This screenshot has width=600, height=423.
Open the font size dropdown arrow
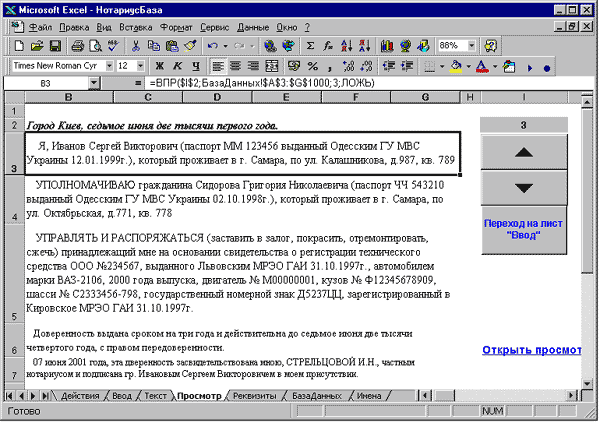point(140,66)
